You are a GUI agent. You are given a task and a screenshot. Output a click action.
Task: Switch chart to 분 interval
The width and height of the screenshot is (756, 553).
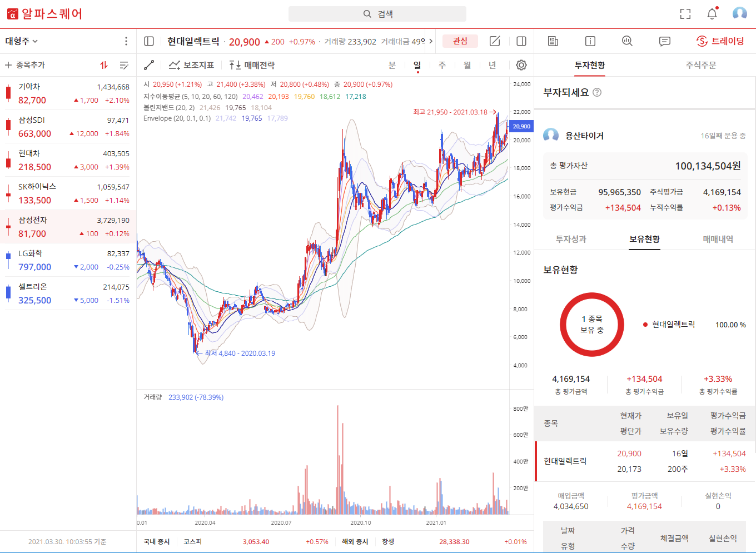[x=392, y=65]
